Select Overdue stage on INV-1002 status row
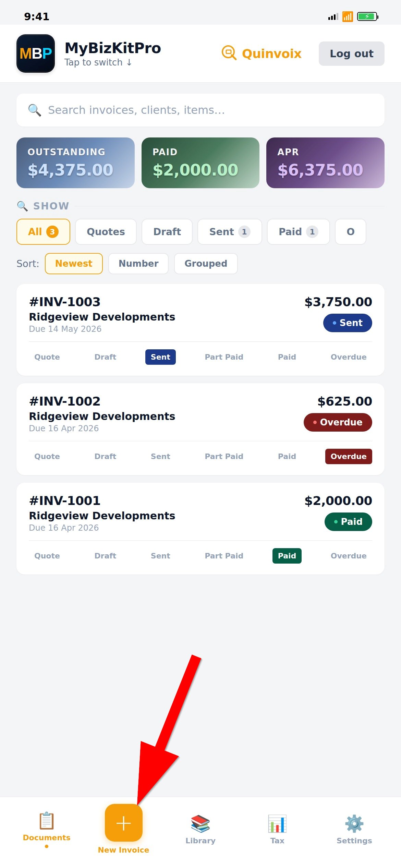401x868 pixels. click(349, 456)
